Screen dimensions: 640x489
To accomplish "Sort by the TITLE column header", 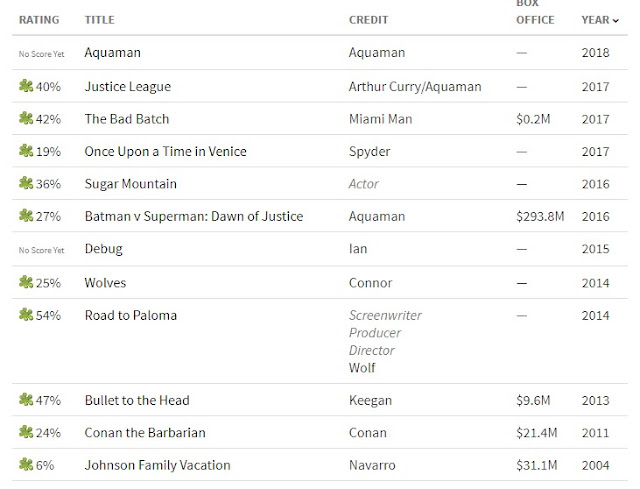I will 100,20.
